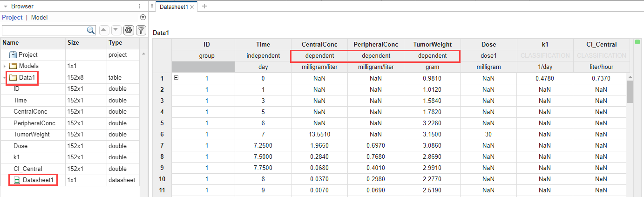Screen dimensions: 644x197
Task: Open browser settings gear icon
Action: click(x=129, y=30)
